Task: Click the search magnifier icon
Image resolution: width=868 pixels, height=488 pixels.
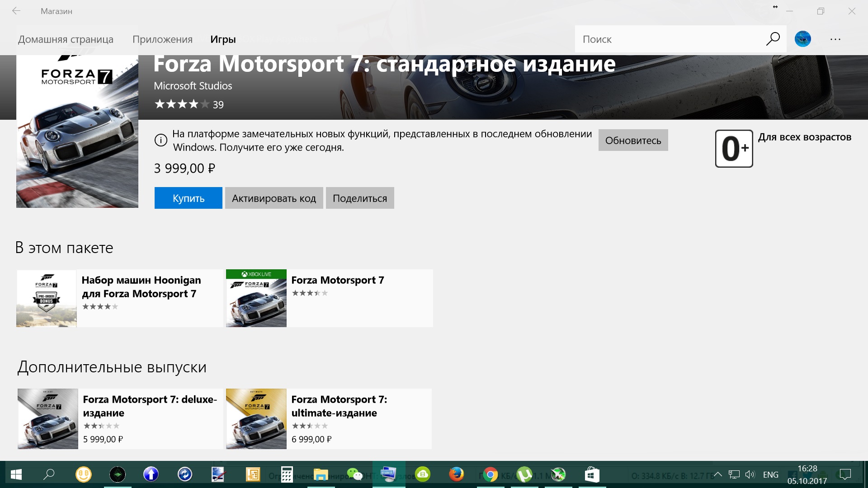Action: click(773, 39)
